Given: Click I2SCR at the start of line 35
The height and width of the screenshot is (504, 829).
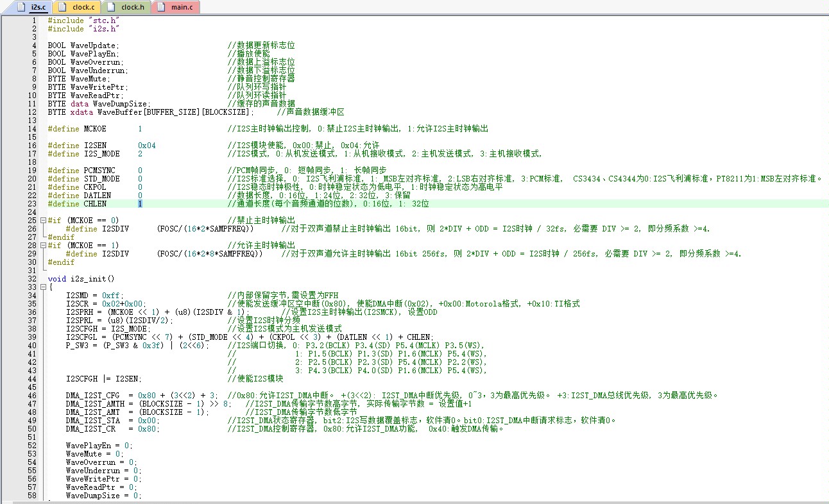Looking at the screenshot, I should (76, 303).
